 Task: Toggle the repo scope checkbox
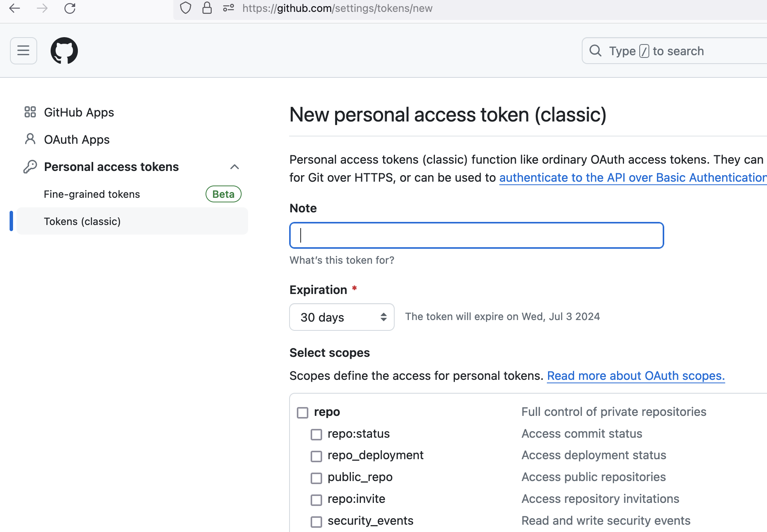pyautogui.click(x=303, y=411)
